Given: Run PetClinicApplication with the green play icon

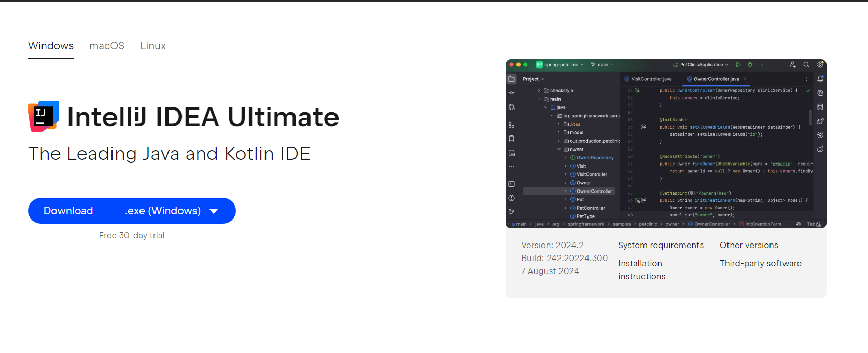Looking at the screenshot, I should pos(738,65).
